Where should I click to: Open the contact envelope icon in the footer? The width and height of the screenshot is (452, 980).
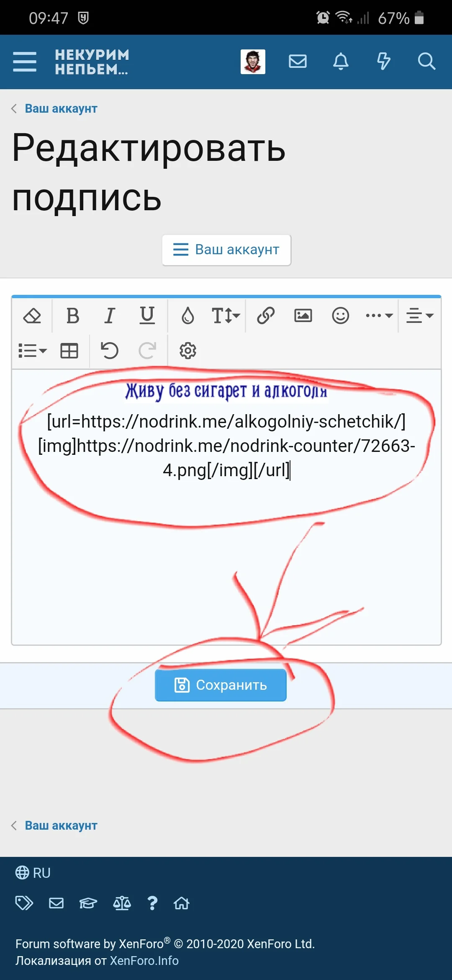point(56,903)
